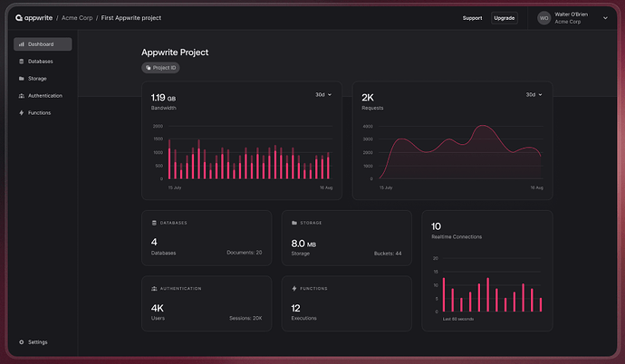Viewport: 625px width, 364px height.
Task: Open the account menu chevron
Action: pos(605,18)
